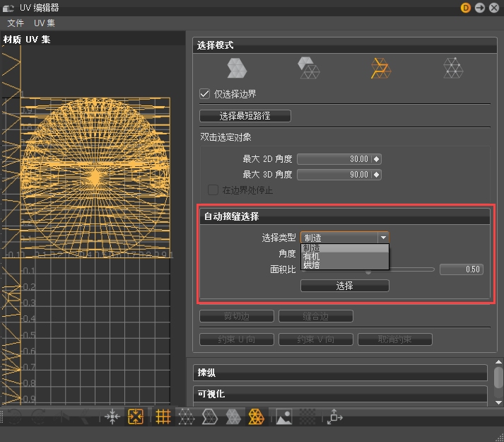Uncheck the 仅选择边界 checkbox
Viewport: 504px width, 442px height.
click(x=205, y=94)
